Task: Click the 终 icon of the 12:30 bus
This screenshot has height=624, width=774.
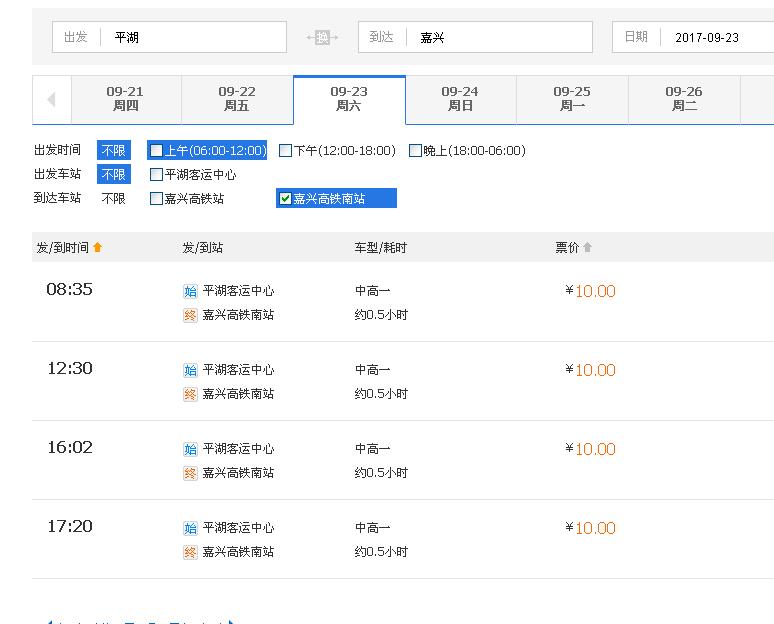Action: 190,394
